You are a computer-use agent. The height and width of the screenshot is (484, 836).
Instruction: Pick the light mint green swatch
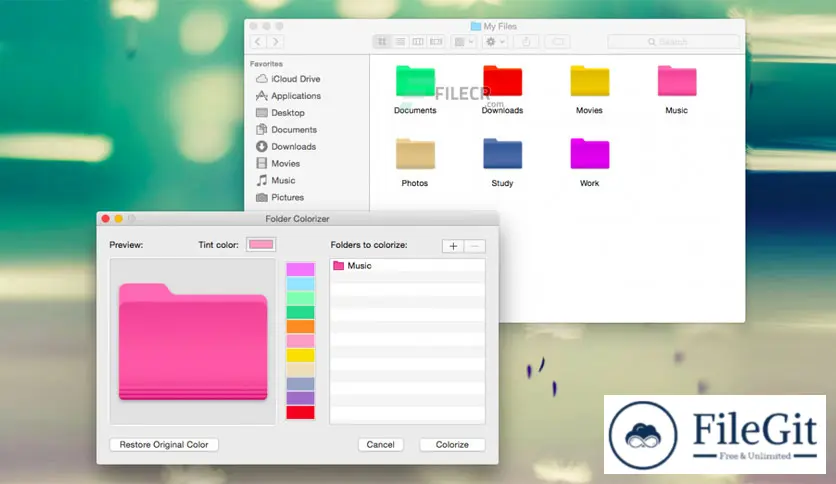[300, 298]
